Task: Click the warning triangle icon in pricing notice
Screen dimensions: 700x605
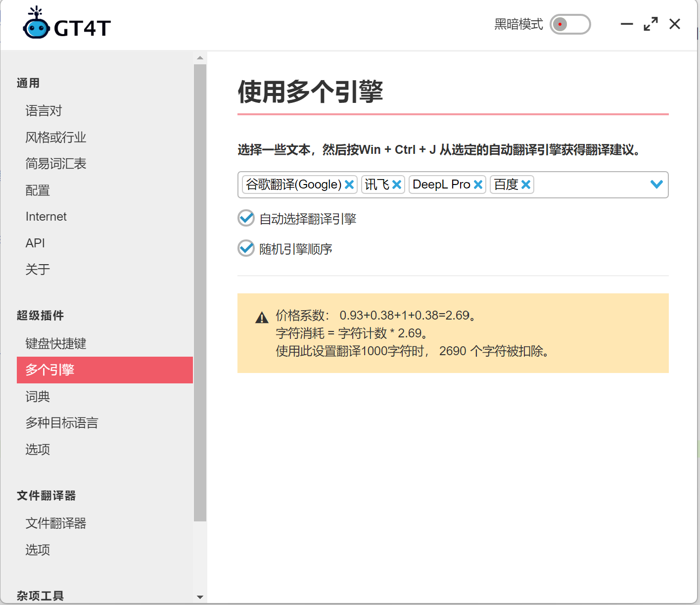Action: [261, 317]
